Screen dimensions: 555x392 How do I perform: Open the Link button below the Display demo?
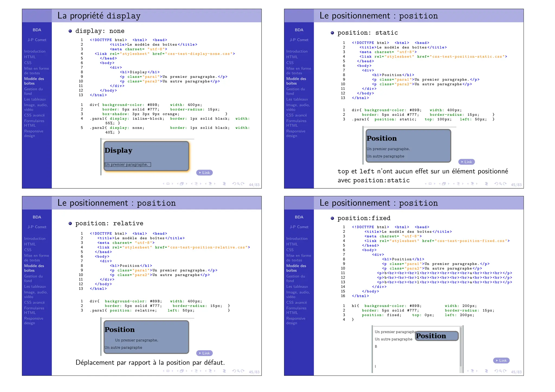pyautogui.click(x=204, y=173)
